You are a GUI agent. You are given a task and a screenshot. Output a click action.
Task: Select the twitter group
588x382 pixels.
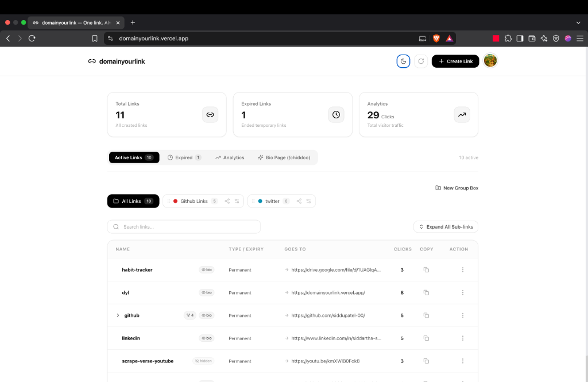point(272,201)
